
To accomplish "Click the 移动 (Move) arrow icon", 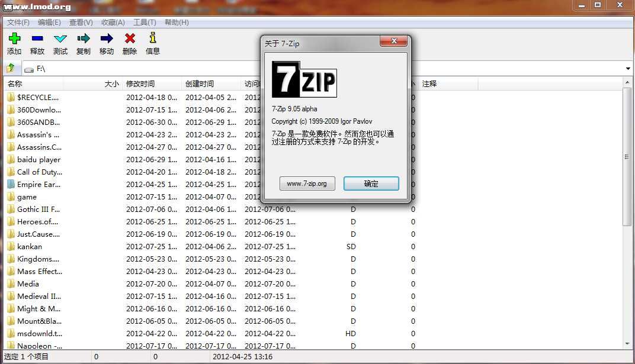I will (107, 39).
